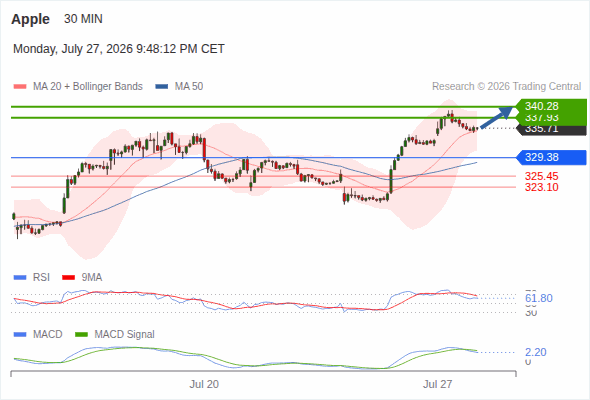Click the 325.45 red support label
This screenshot has width=590, height=400.
pyautogui.click(x=541, y=176)
